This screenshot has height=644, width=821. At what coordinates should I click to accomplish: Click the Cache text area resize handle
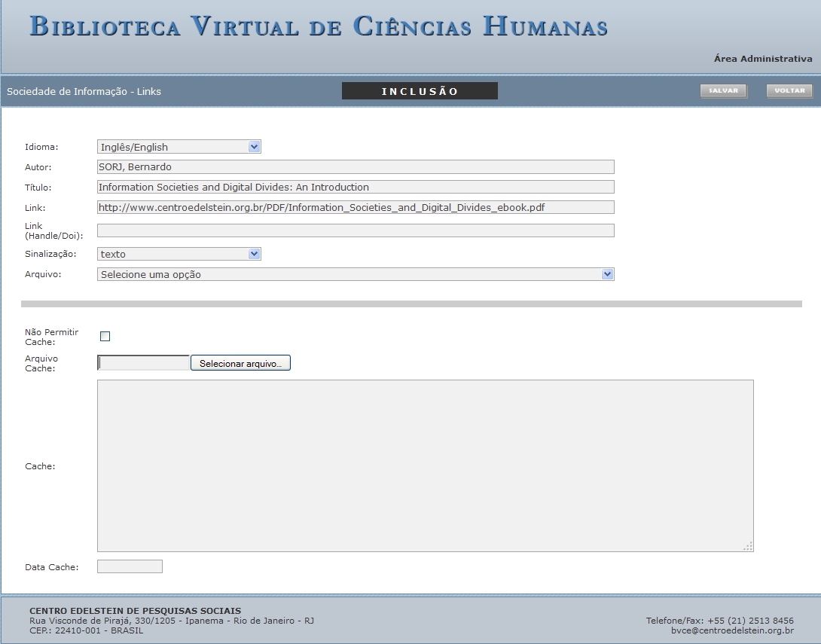[748, 547]
